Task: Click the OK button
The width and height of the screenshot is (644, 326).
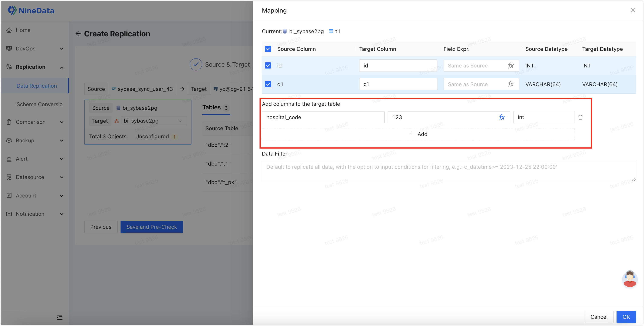Action: click(626, 317)
